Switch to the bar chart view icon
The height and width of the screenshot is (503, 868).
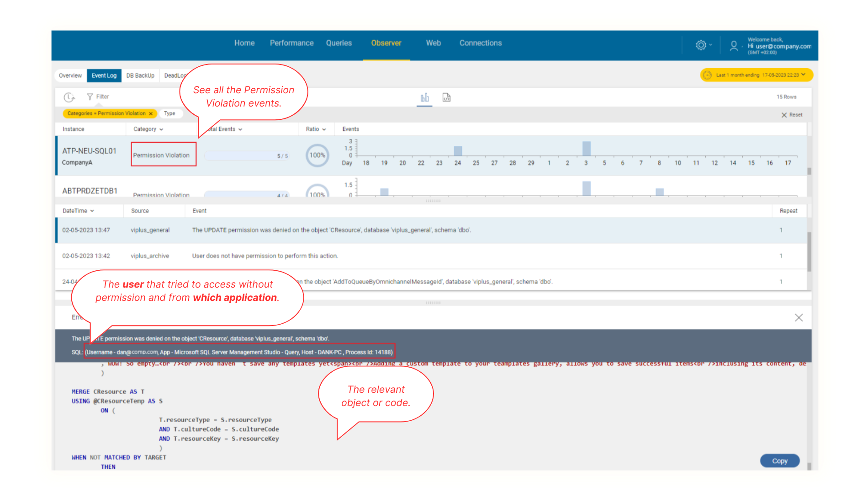(425, 97)
